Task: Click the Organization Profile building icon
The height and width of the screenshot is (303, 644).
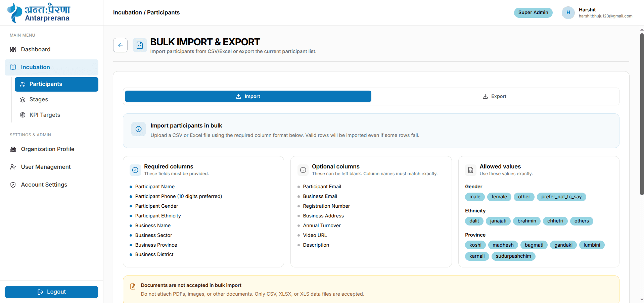Action: coord(13,149)
